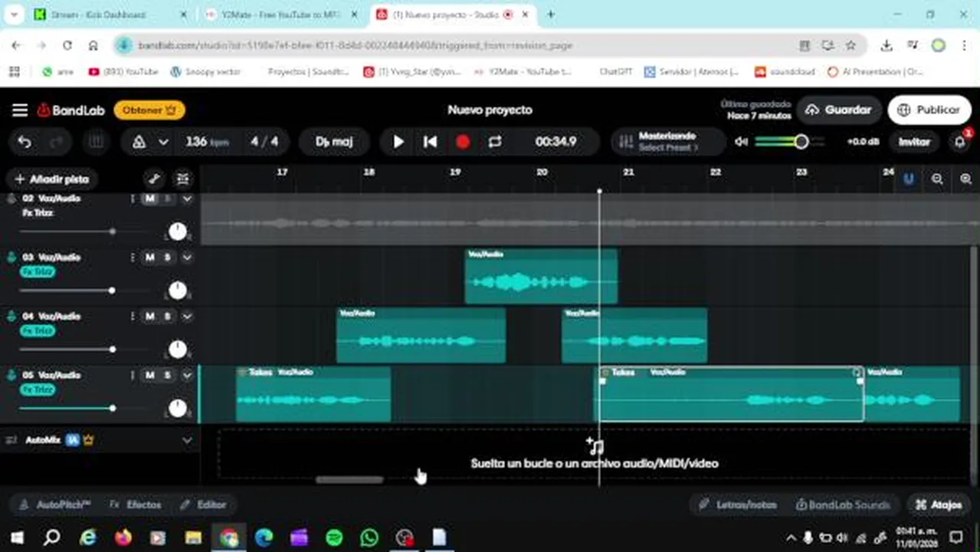
Task: Open the BandLab hamburger menu
Action: [x=20, y=110]
